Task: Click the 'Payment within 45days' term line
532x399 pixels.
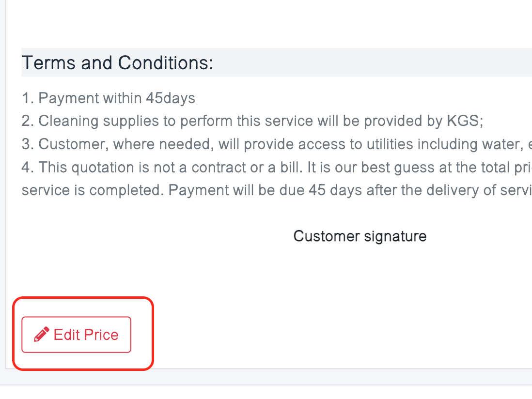Action: (x=109, y=98)
